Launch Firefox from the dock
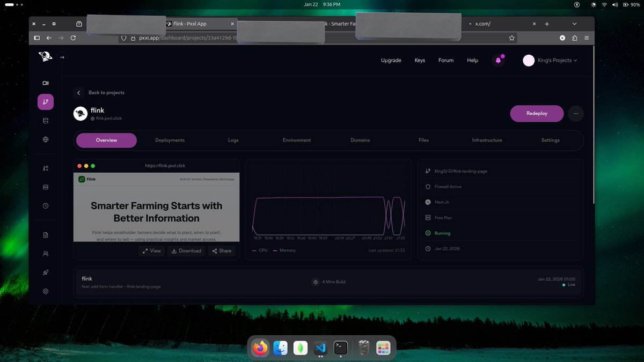The image size is (644, 362). pyautogui.click(x=260, y=348)
